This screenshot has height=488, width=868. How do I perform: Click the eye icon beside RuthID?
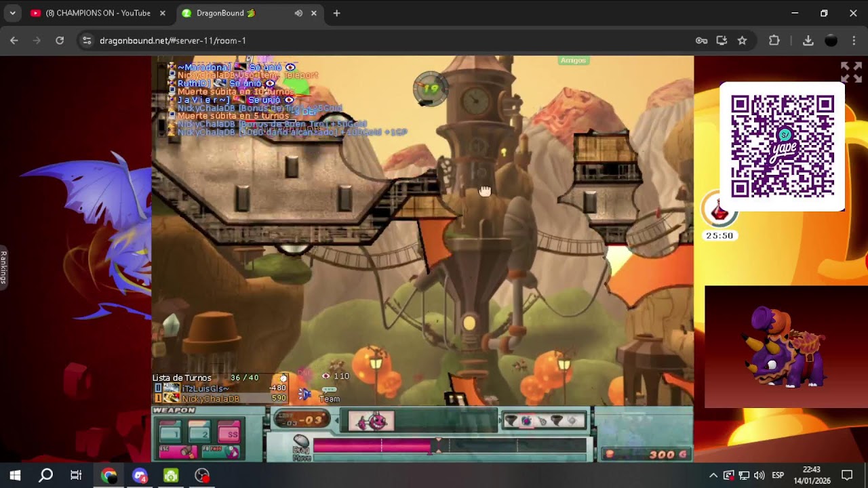[x=270, y=83]
